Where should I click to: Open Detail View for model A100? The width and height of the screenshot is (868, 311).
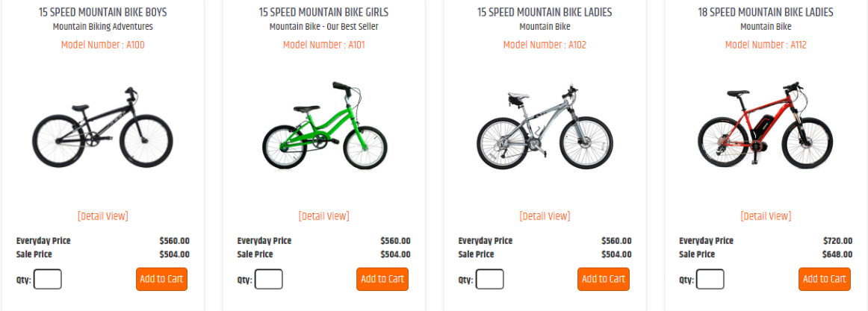coord(103,216)
